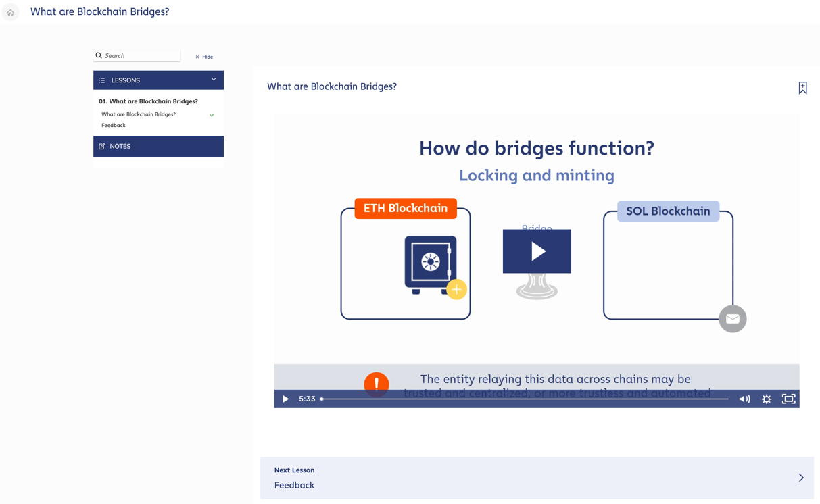Open video settings gear icon
820x504 pixels.
pyautogui.click(x=767, y=399)
